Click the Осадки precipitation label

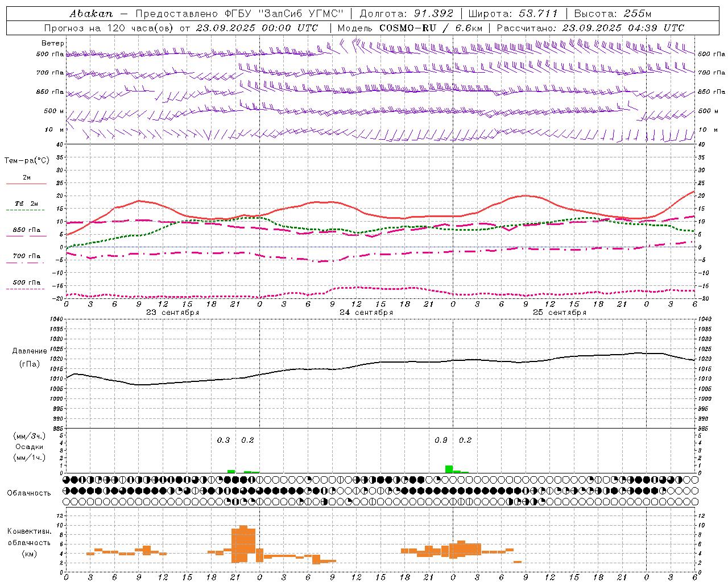[29, 447]
